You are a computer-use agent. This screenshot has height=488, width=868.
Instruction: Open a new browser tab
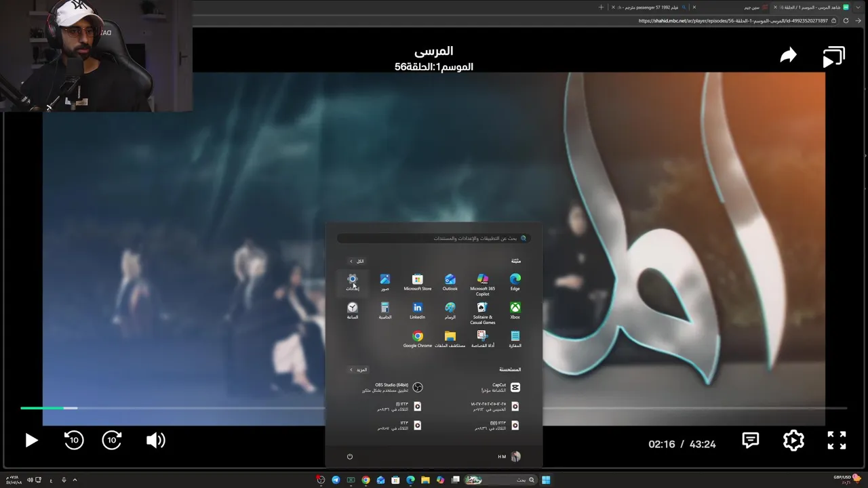601,7
